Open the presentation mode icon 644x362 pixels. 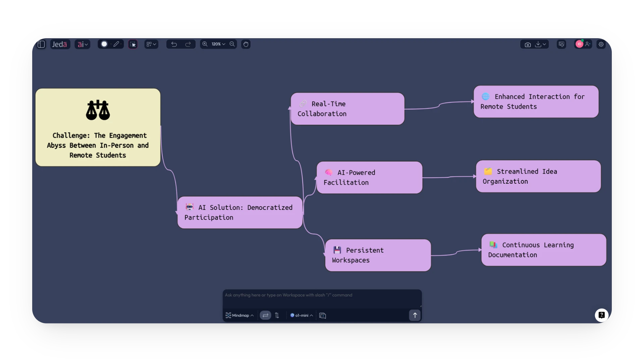click(x=561, y=44)
